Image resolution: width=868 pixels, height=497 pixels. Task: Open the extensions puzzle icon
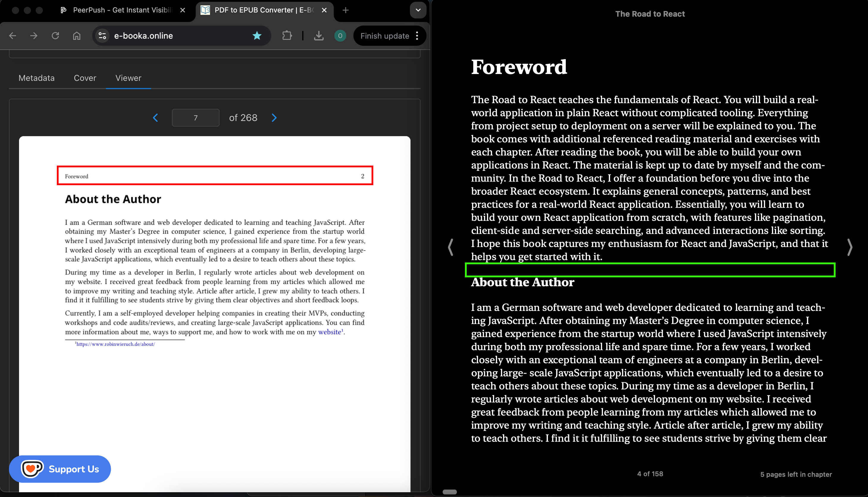point(287,35)
